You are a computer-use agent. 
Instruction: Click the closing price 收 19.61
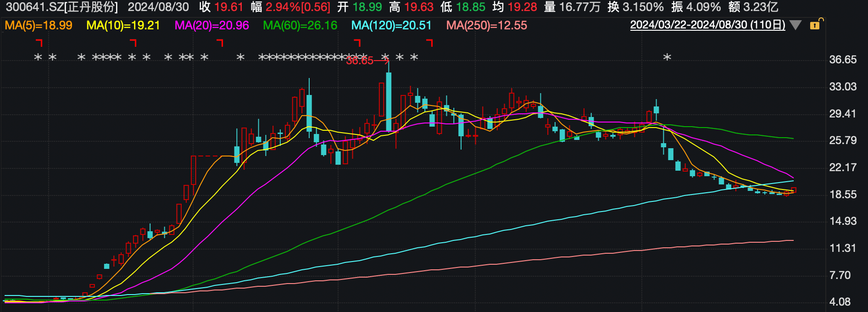click(x=221, y=7)
